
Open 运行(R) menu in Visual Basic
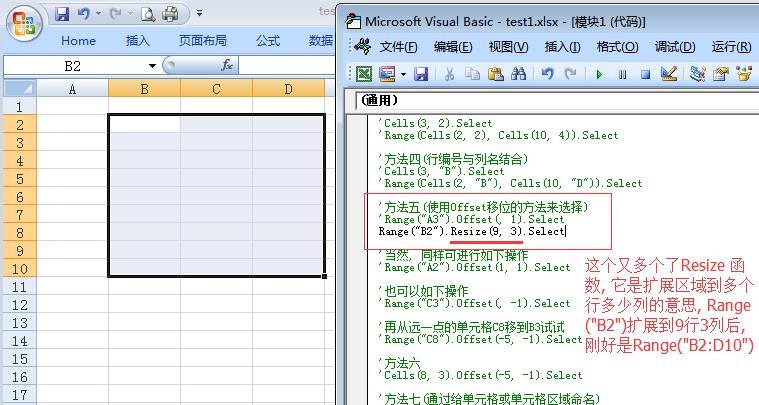731,47
